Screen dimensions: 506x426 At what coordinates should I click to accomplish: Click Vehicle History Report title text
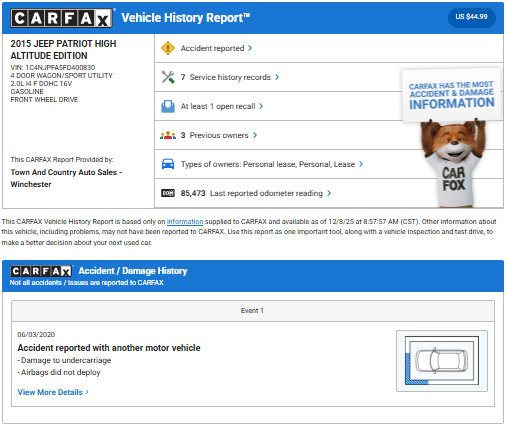pyautogui.click(x=185, y=18)
